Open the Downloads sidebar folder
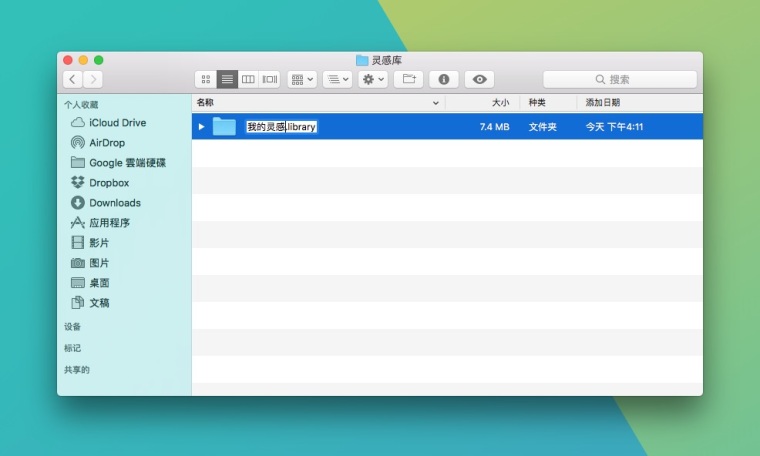760x456 pixels. pos(106,203)
